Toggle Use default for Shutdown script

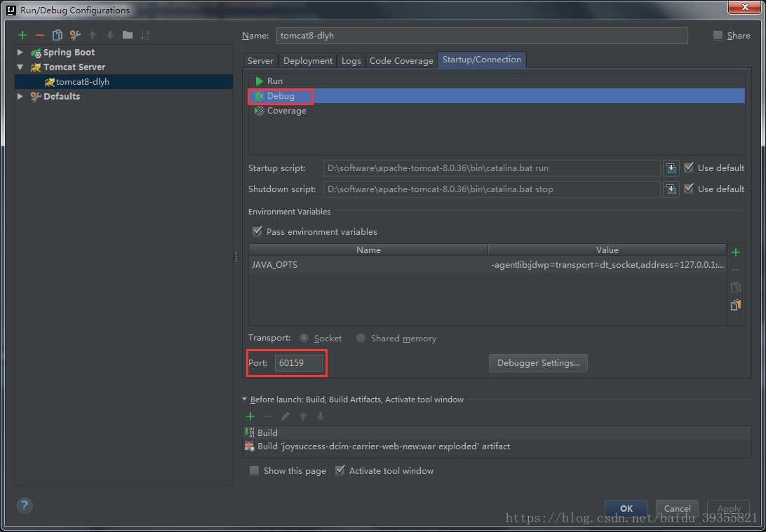pos(689,189)
